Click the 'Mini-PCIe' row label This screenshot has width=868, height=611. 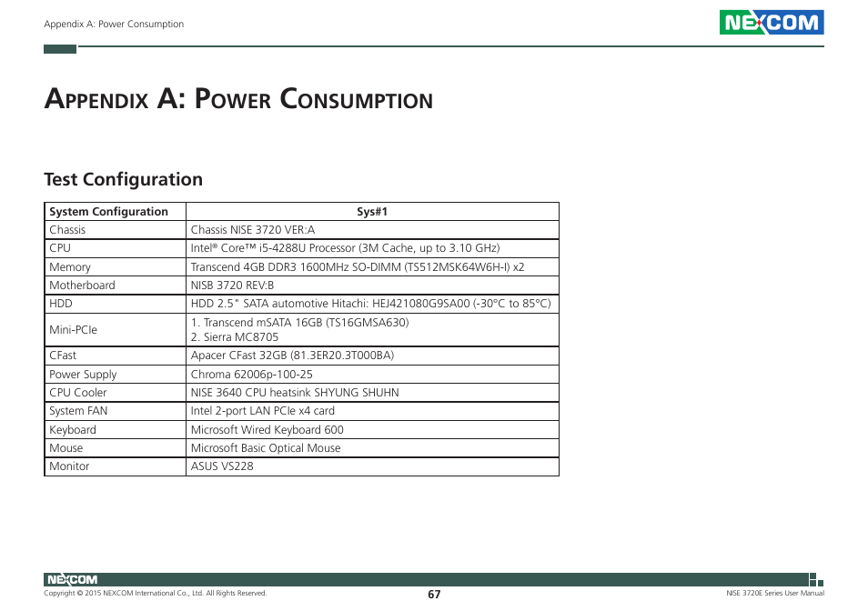click(73, 329)
